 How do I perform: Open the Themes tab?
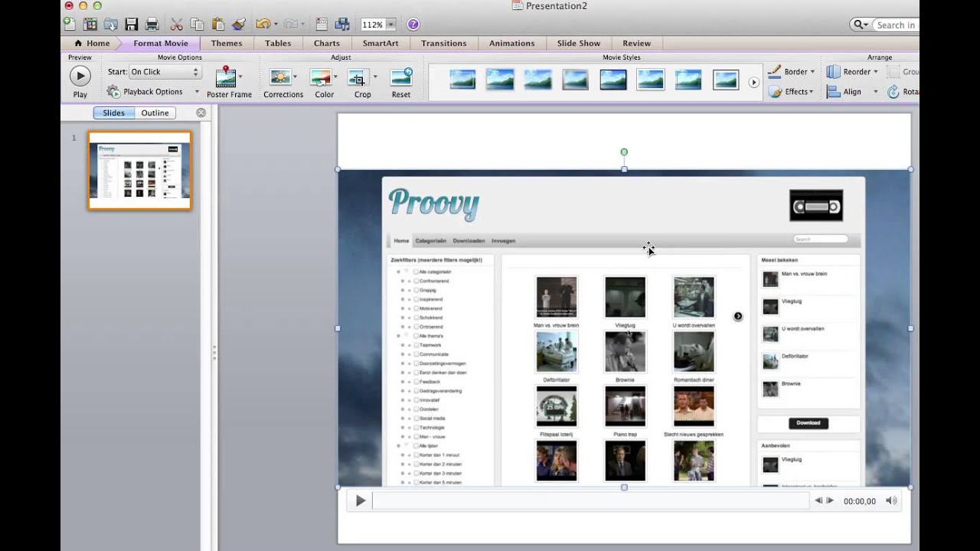[x=227, y=44]
